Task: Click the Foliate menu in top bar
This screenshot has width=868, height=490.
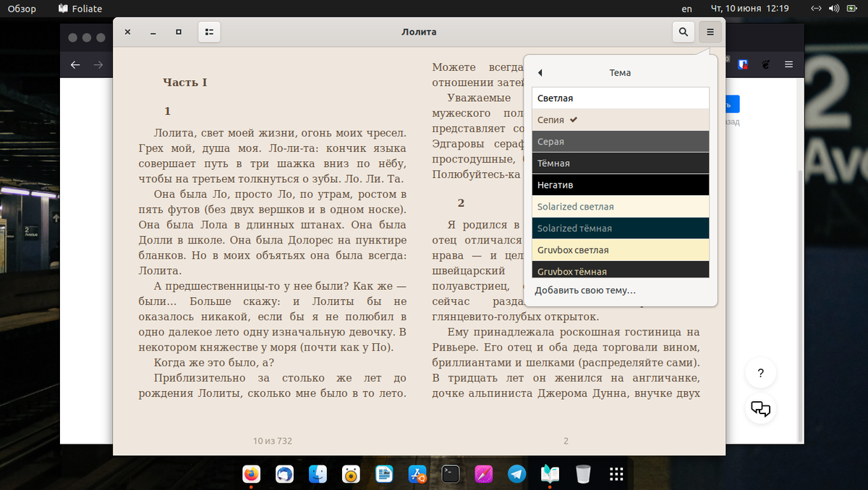Action: tap(80, 9)
